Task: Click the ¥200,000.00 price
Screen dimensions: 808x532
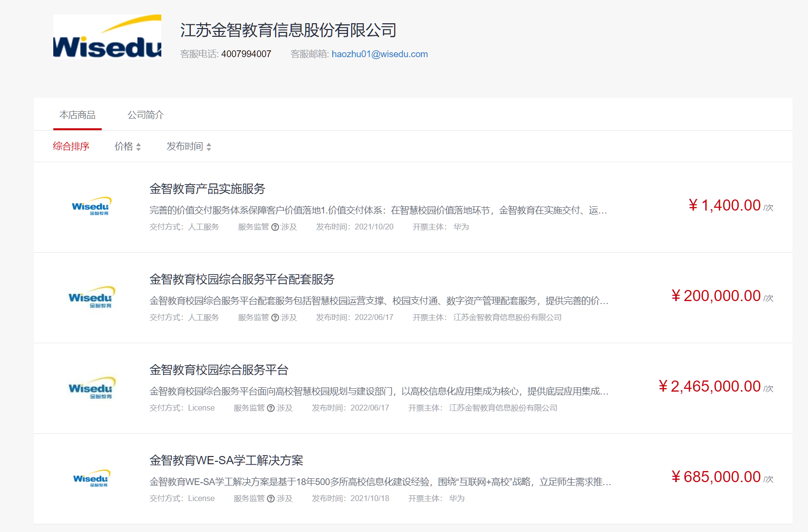Action: (716, 296)
